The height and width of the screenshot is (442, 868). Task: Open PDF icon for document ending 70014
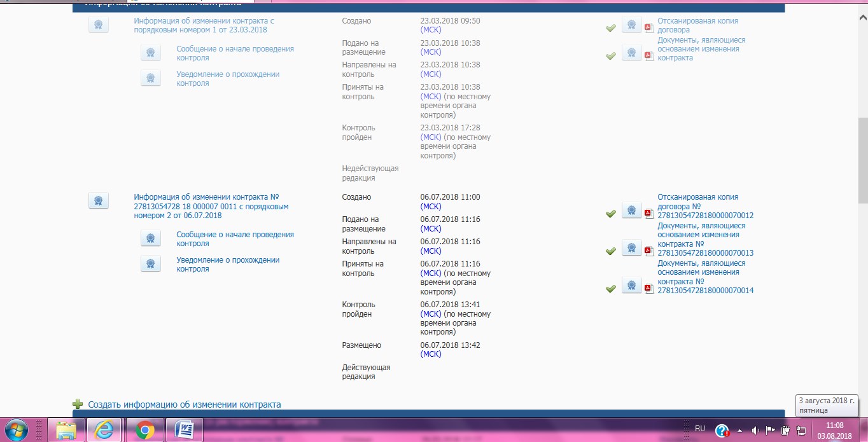click(648, 288)
